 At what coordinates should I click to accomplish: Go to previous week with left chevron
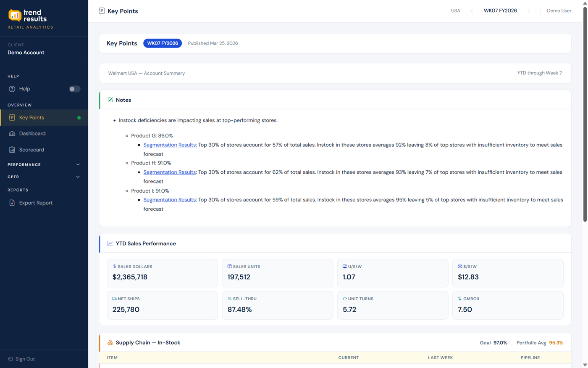tap(472, 11)
